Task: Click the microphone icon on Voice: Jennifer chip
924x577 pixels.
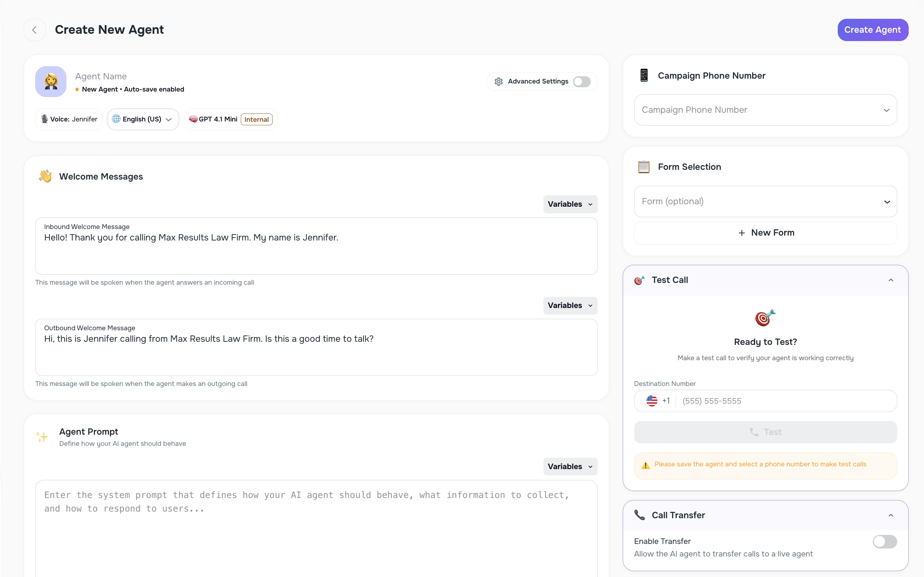Action: [x=45, y=119]
